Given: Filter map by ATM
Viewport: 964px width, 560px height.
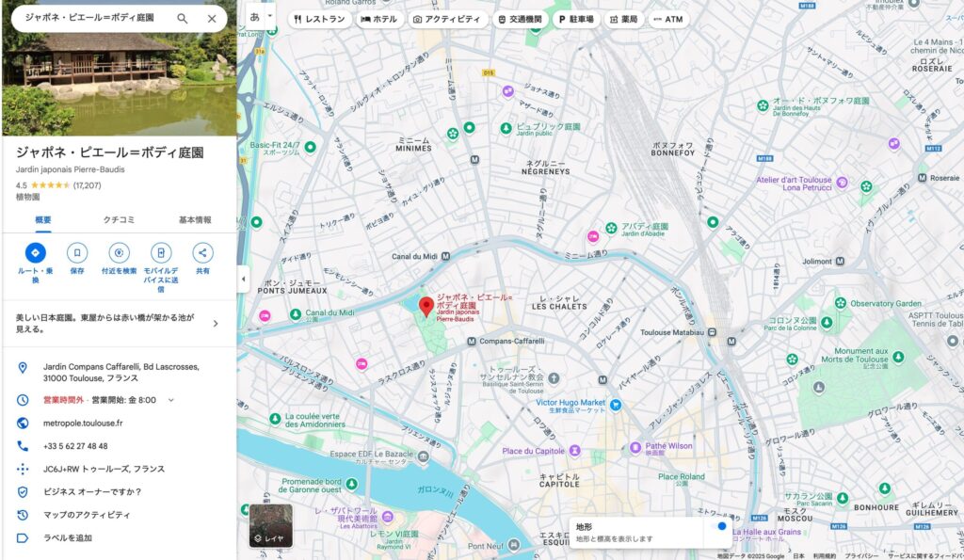Looking at the screenshot, I should 668,19.
